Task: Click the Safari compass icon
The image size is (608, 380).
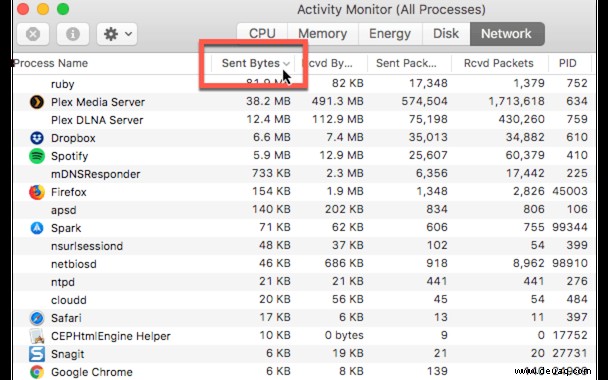Action: 37,318
